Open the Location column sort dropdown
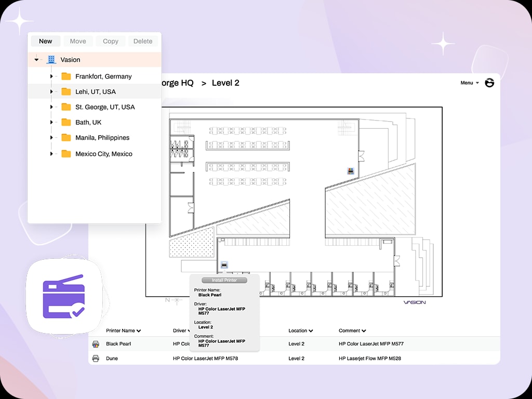 [x=311, y=331]
